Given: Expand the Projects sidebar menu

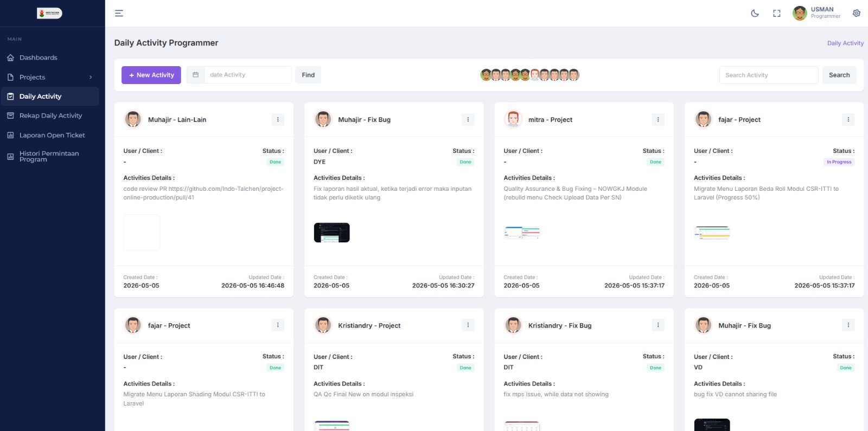Looking at the screenshot, I should (49, 77).
